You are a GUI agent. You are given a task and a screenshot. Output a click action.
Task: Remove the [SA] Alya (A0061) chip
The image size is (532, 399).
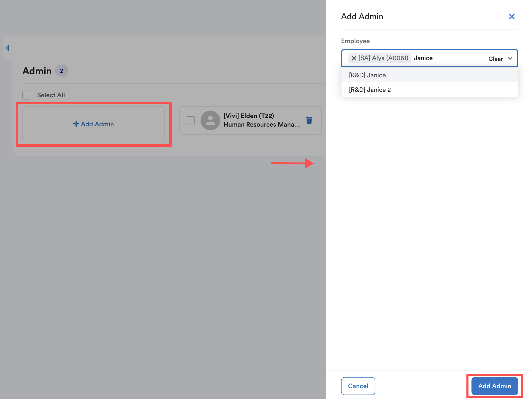pyautogui.click(x=353, y=58)
